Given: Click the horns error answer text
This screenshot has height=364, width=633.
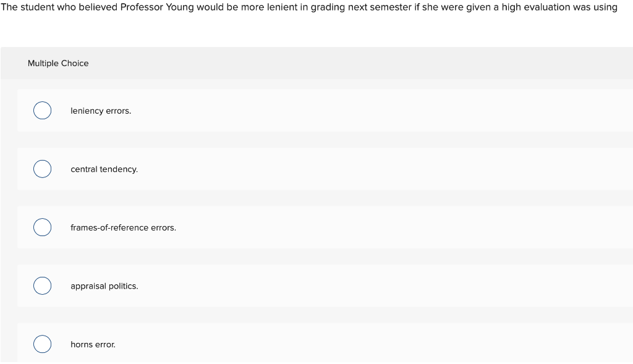Looking at the screenshot, I should pos(93,344).
